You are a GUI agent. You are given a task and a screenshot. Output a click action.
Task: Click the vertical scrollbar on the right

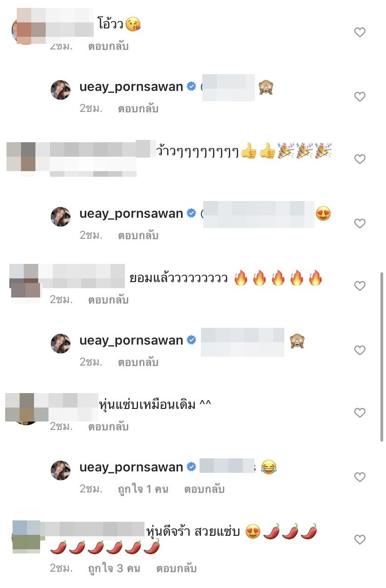click(383, 357)
